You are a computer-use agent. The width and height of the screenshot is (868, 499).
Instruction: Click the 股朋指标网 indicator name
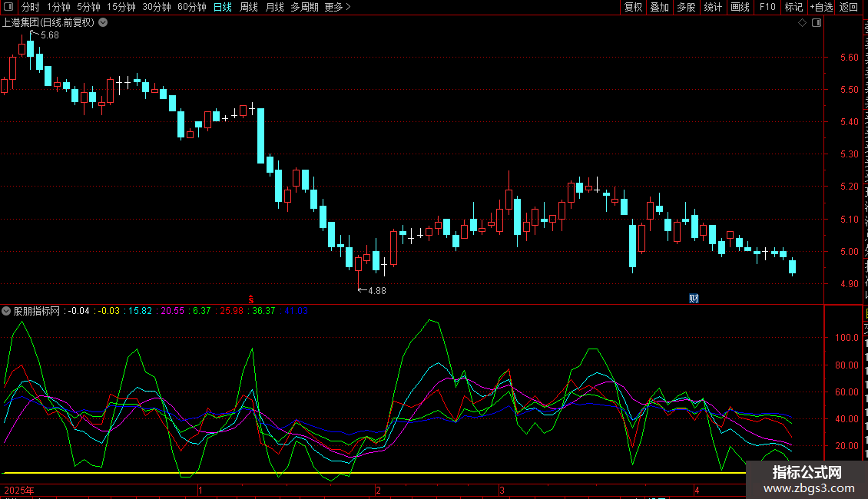37,311
